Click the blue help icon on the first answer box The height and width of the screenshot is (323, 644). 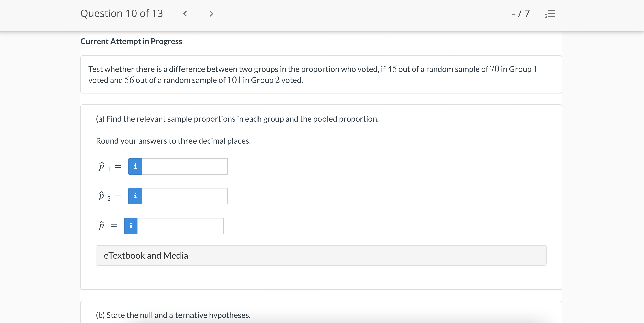(135, 166)
